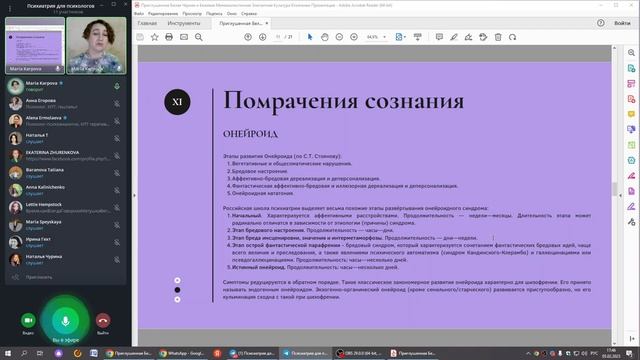Image resolution: width=640 pixels, height=360 pixels.
Task: Click the magnifier at top of right tools pane
Action: click(631, 53)
